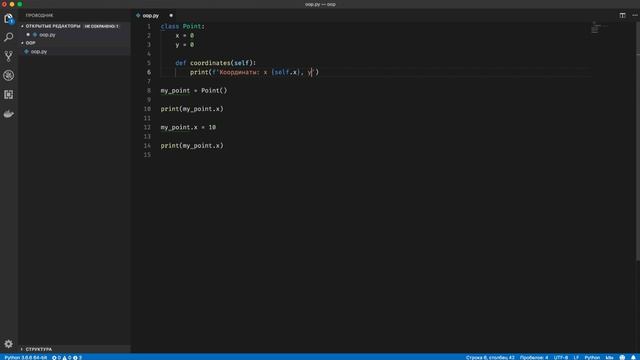
Task: Click the notifications bell in status bar
Action: (x=633, y=357)
